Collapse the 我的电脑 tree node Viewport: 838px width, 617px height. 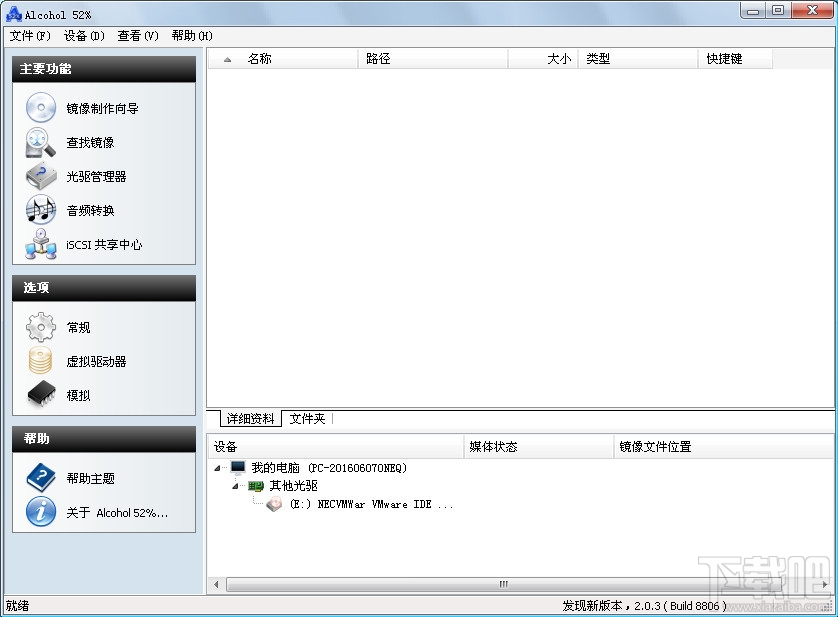pos(217,468)
